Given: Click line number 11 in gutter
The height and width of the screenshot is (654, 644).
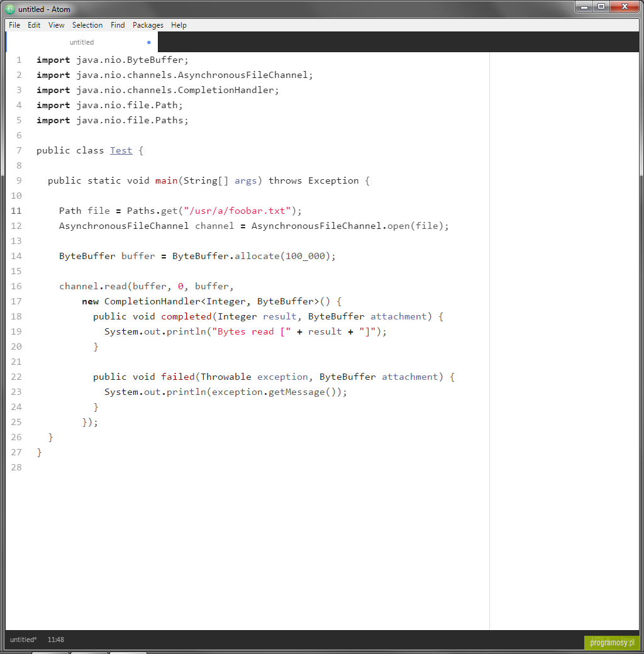Looking at the screenshot, I should (x=16, y=211).
